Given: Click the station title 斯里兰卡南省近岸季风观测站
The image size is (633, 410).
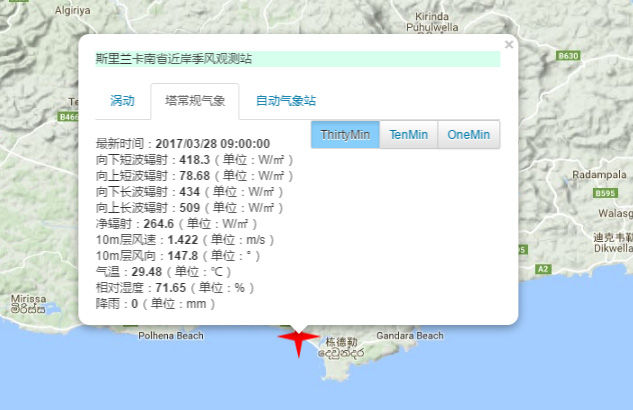Looking at the screenshot, I should coord(174,59).
